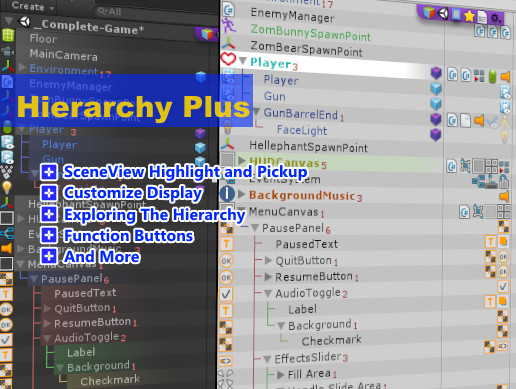
Task: Click the blue cube beside Player child, dark panel
Action: [x=200, y=147]
